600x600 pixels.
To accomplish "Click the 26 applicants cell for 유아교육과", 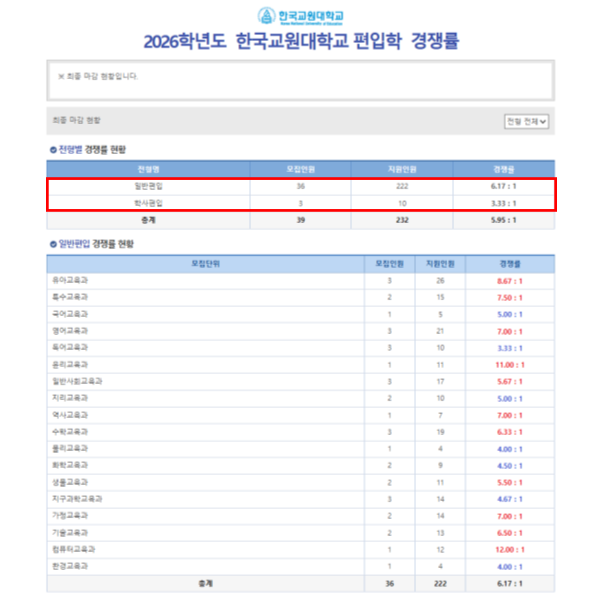I will (x=440, y=281).
